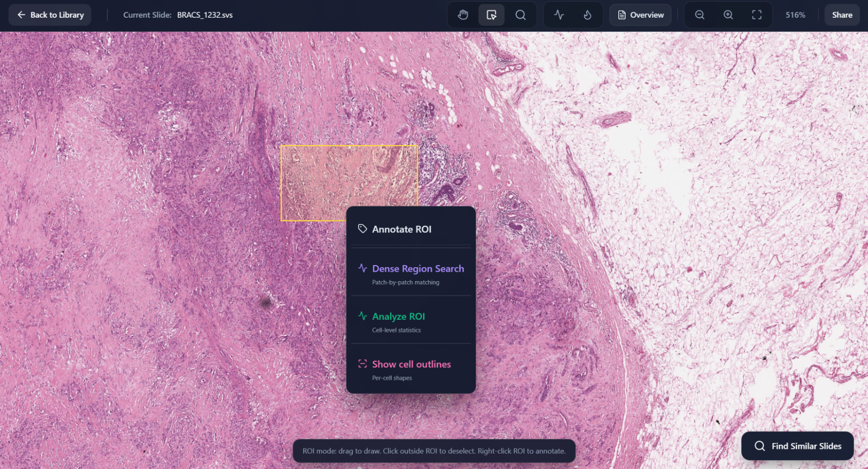Viewport: 868px width, 469px height.
Task: Show cell outlines for the ROI
Action: pos(411,370)
